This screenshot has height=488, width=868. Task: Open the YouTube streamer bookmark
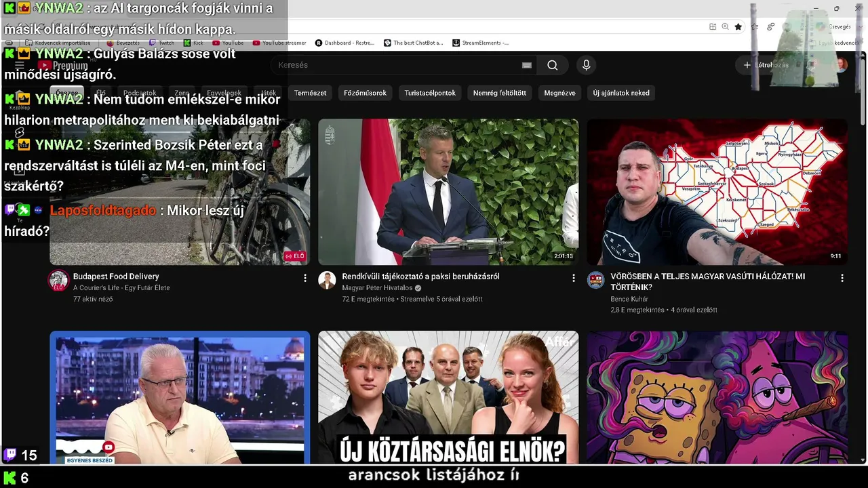click(279, 43)
